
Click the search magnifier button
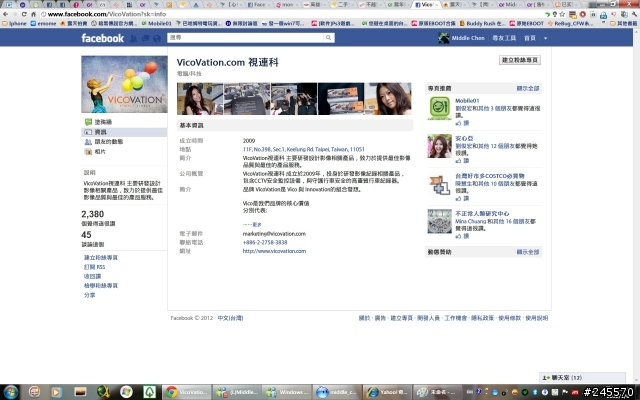click(x=329, y=38)
